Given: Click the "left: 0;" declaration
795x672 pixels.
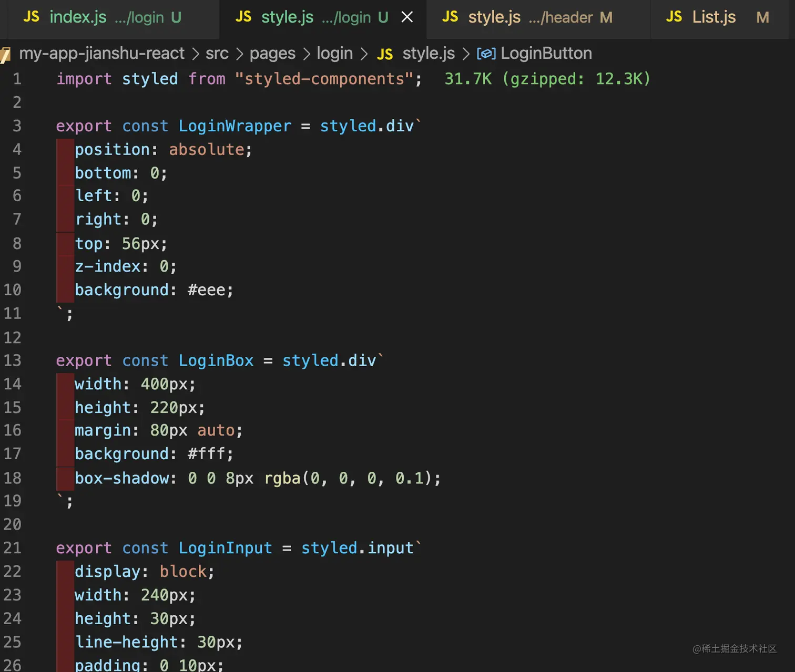Looking at the screenshot, I should (112, 196).
